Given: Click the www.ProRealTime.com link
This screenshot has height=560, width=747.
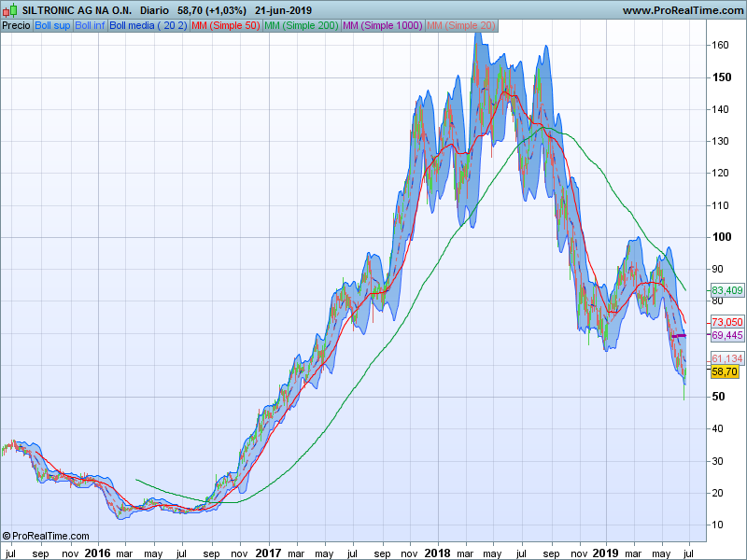Looking at the screenshot, I should 684,10.
